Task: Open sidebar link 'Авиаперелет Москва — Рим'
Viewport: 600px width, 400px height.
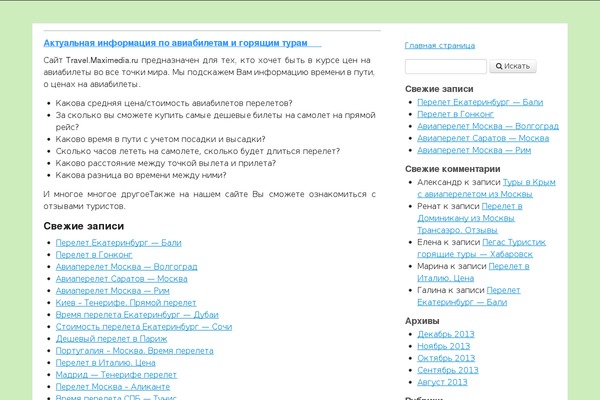Action: (x=474, y=150)
